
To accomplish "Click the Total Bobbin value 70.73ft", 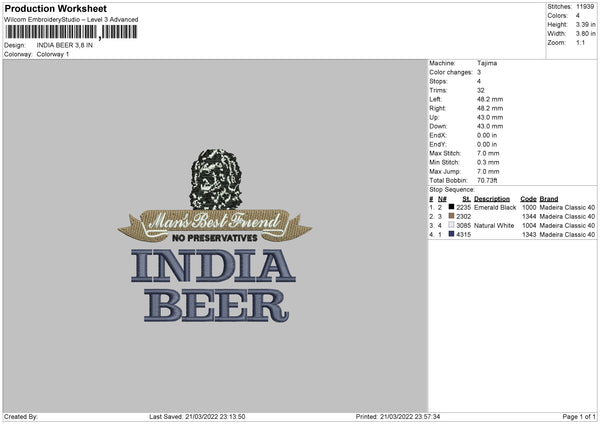I will click(487, 180).
